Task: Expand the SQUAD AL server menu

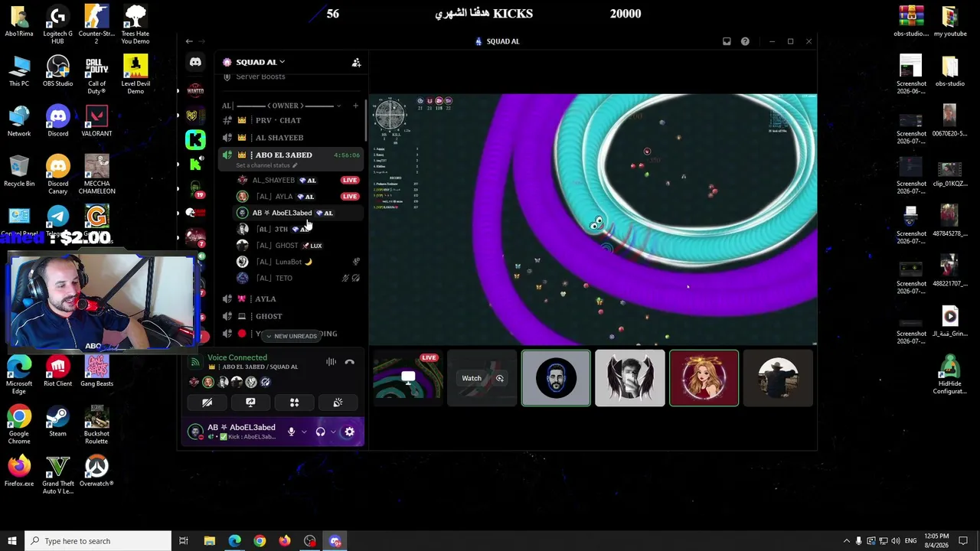Action: coord(260,62)
